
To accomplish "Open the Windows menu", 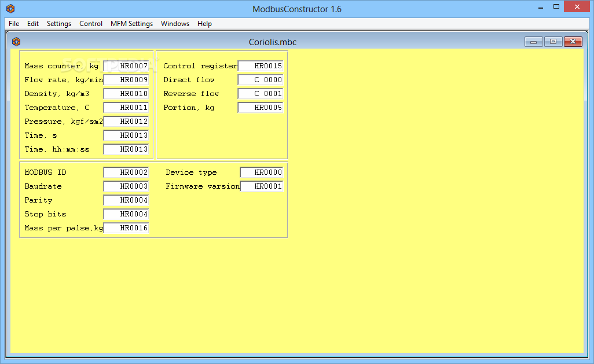I will pyautogui.click(x=175, y=24).
